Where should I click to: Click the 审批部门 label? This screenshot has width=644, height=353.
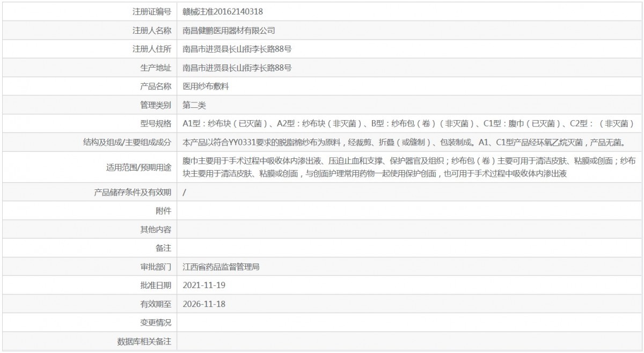(156, 267)
